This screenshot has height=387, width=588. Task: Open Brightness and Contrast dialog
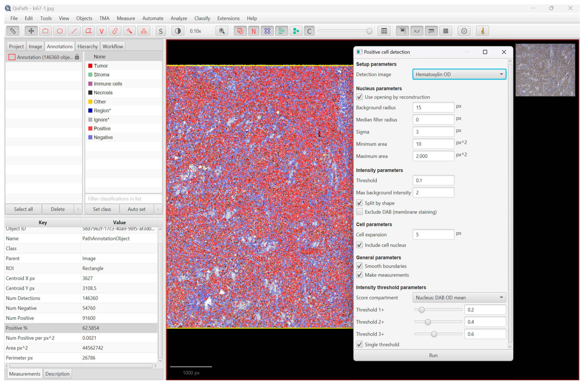pos(178,31)
